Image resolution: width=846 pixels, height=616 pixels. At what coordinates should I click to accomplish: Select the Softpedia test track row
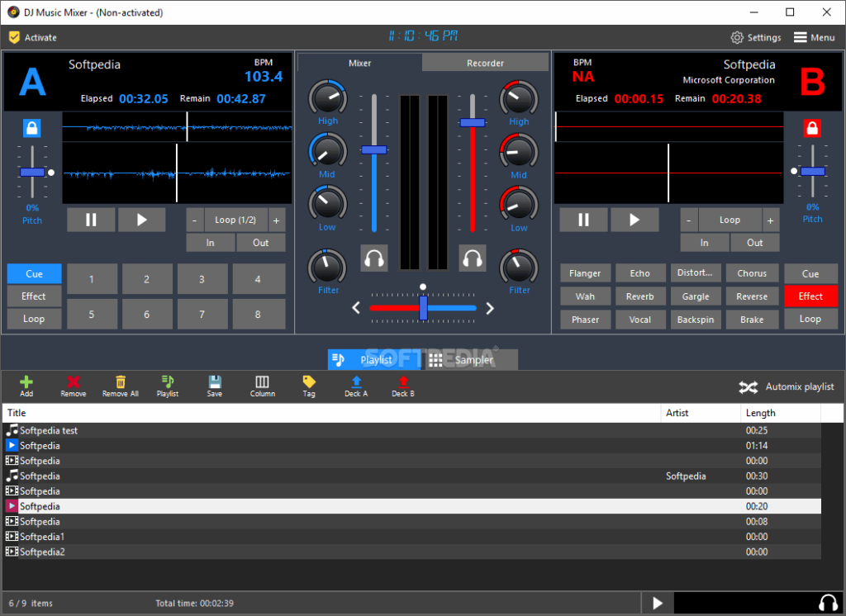pyautogui.click(x=411, y=430)
